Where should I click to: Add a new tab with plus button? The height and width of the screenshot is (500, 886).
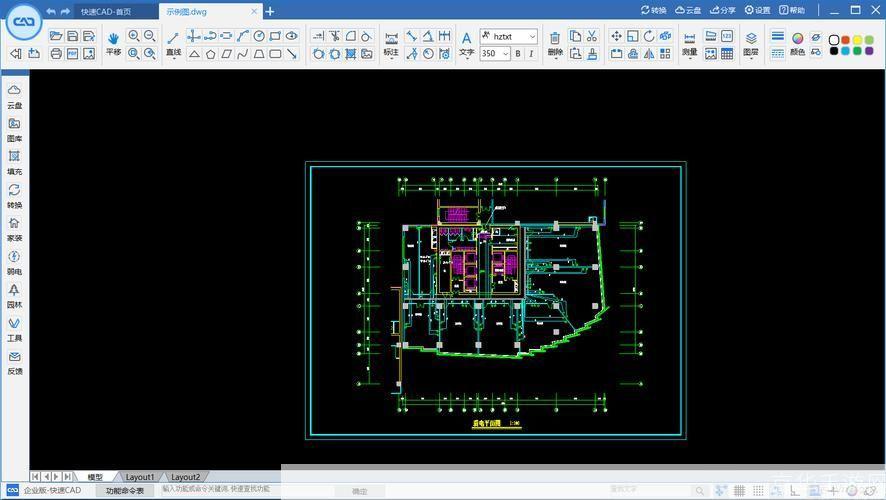pos(270,11)
